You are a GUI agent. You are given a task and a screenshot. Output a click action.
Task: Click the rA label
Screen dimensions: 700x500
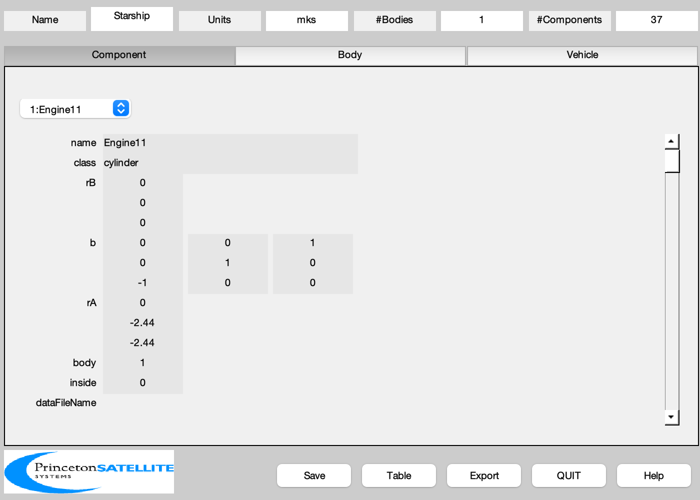[x=92, y=303]
